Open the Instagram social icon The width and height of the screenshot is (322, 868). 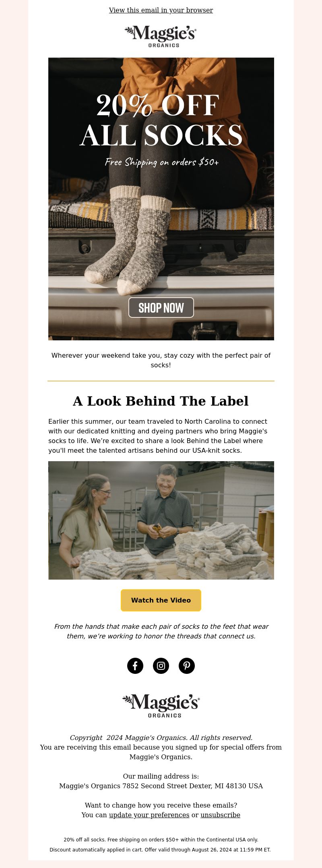(x=161, y=666)
